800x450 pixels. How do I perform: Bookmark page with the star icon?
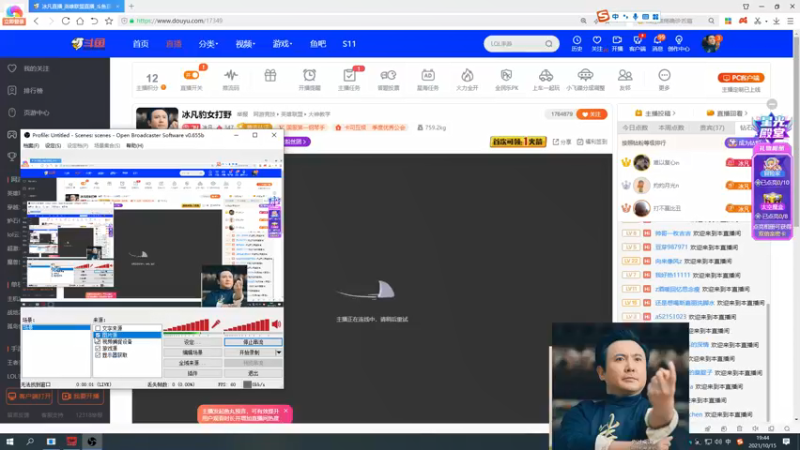coord(109,21)
